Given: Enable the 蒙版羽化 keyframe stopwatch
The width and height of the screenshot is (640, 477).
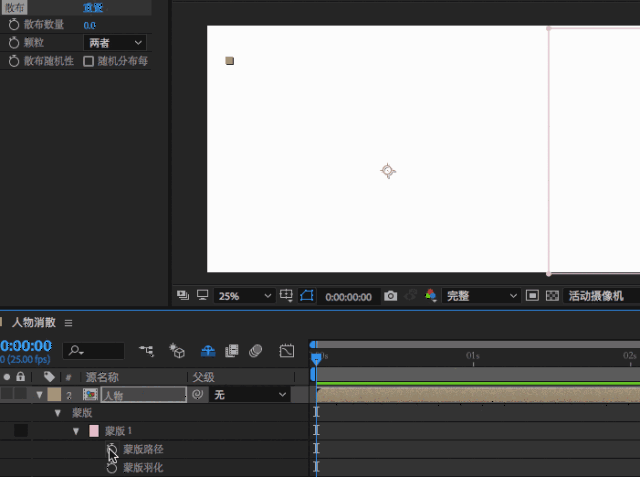Looking at the screenshot, I should (x=112, y=467).
